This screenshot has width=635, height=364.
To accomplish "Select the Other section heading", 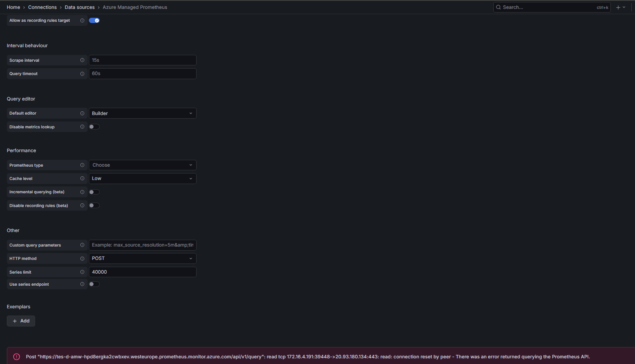I will (x=13, y=230).
